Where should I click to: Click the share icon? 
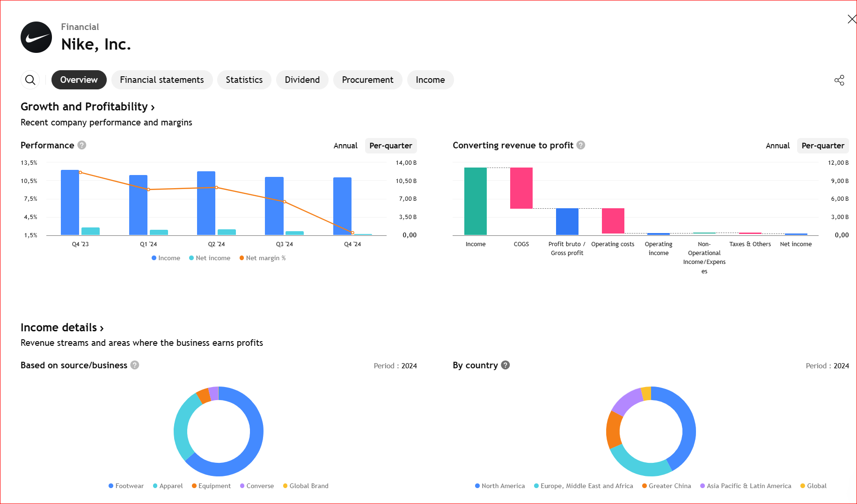tap(839, 80)
